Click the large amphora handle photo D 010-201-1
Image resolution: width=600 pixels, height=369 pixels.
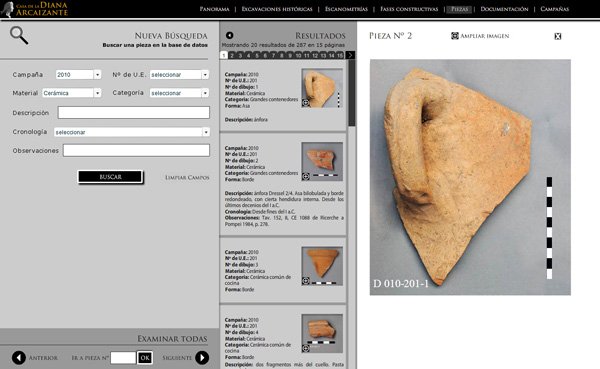tap(470, 177)
